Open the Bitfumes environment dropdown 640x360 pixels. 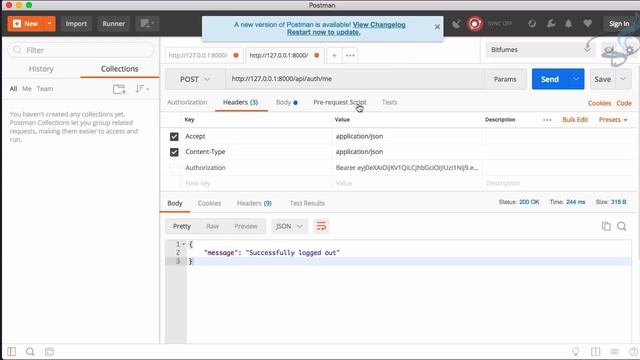(541, 50)
